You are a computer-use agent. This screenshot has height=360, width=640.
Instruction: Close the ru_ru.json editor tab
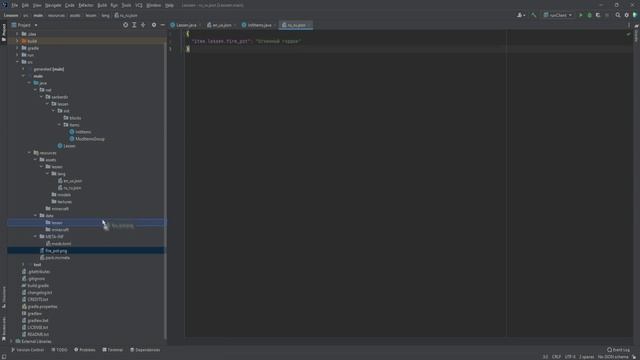[309, 25]
